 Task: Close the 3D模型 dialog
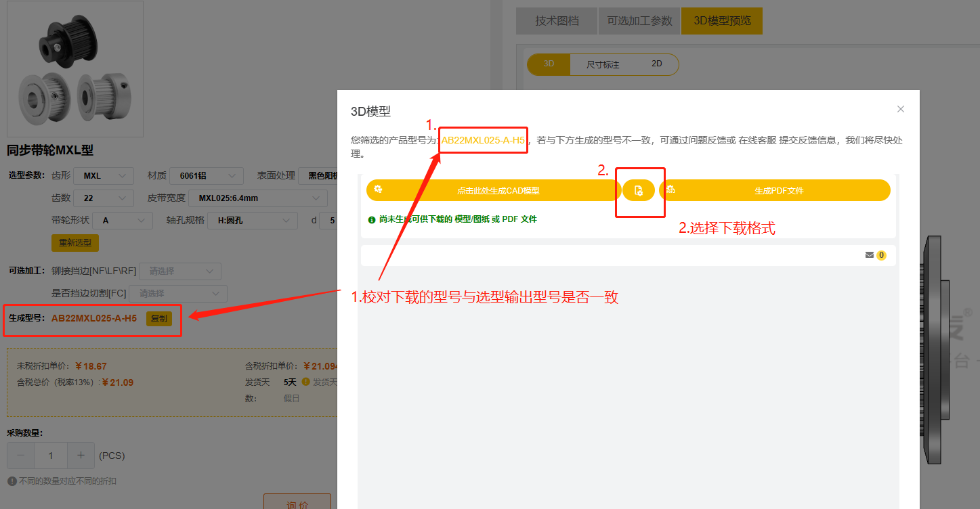(901, 109)
